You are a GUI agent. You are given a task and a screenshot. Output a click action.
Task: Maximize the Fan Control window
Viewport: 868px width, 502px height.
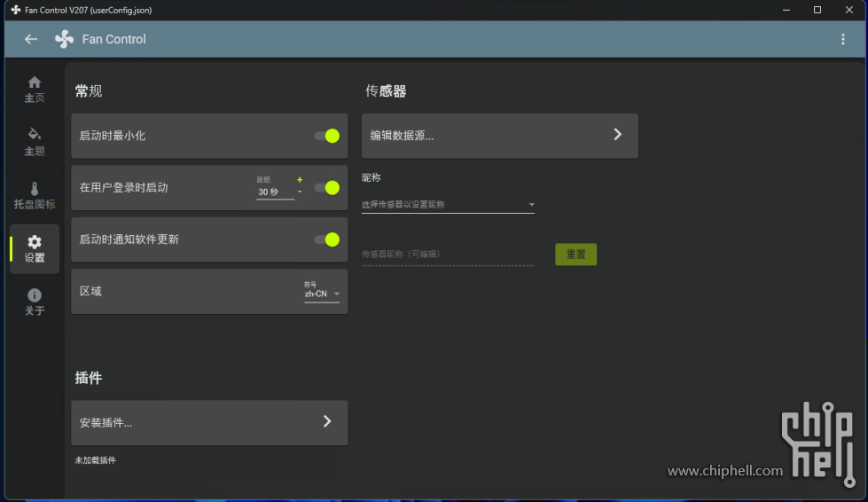click(817, 10)
